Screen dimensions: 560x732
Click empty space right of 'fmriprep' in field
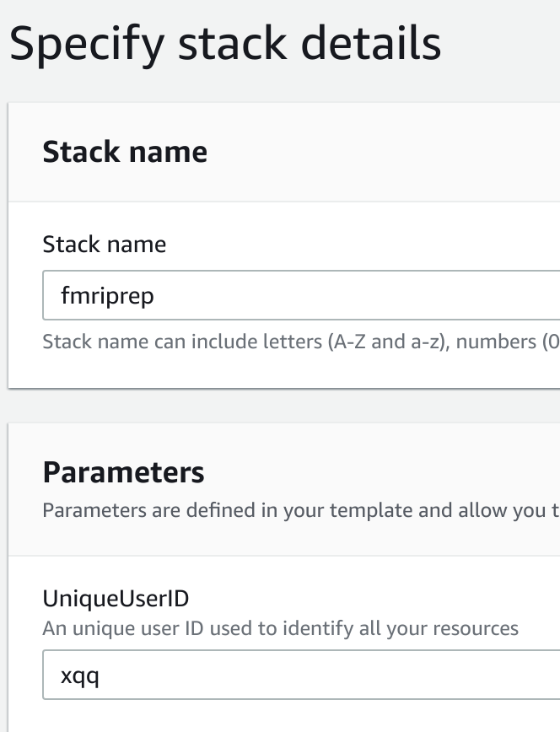(380, 296)
